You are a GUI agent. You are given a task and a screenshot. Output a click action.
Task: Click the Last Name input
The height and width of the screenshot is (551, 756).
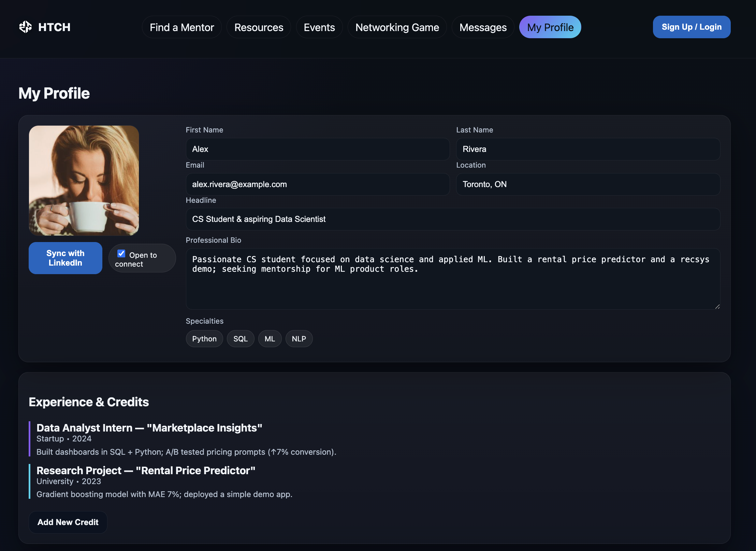click(x=588, y=149)
